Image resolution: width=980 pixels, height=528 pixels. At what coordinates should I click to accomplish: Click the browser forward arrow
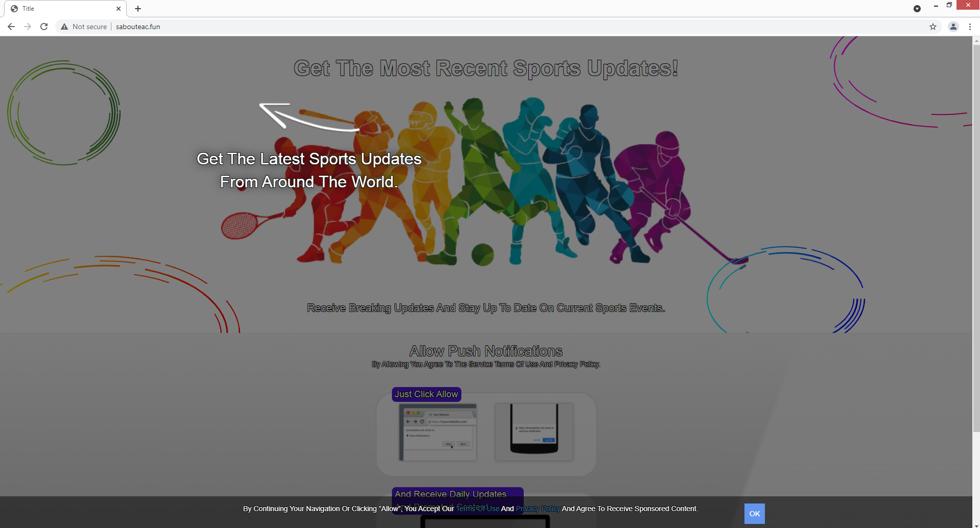28,27
